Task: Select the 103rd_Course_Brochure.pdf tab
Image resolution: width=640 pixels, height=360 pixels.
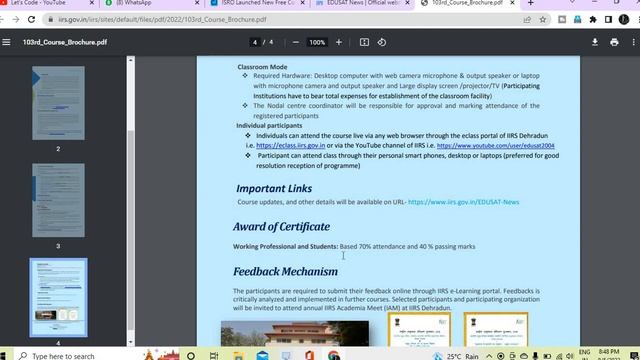Action: 467,3
